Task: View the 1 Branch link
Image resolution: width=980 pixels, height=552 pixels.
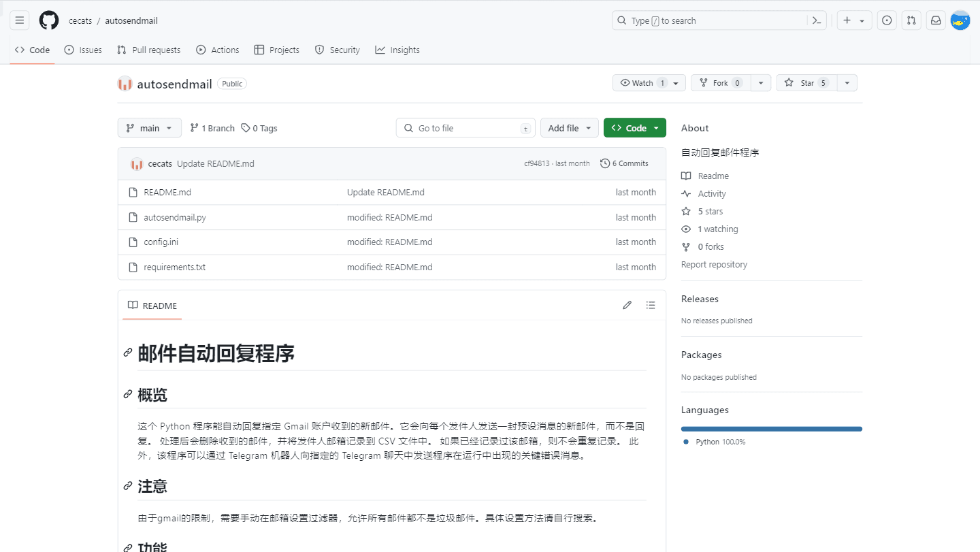Action: click(x=212, y=128)
